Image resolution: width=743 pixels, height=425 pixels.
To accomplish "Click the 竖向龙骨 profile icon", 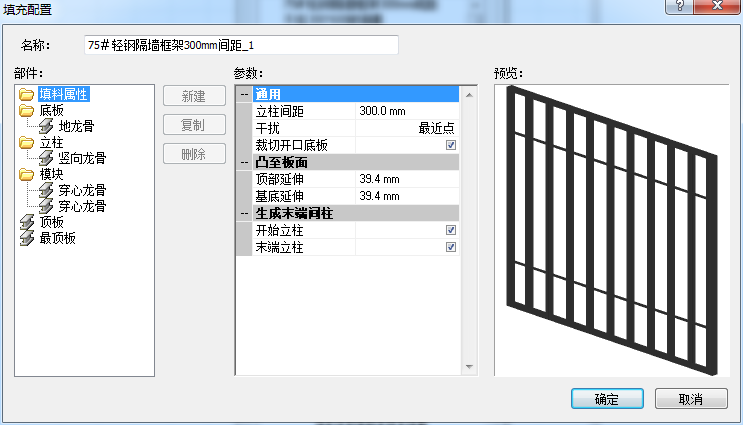I will coord(46,158).
